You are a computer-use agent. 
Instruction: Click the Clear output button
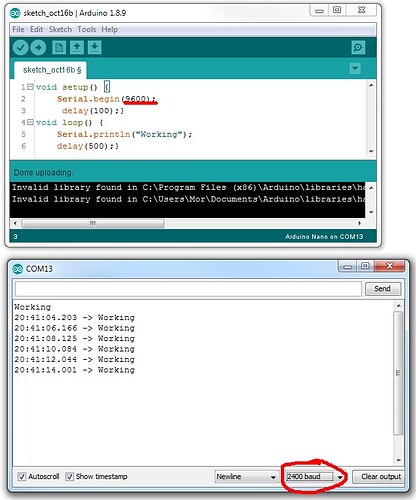pos(380,477)
